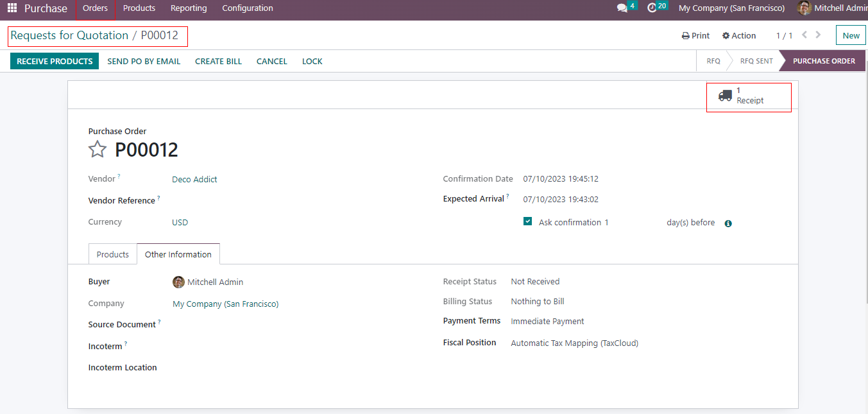Click Requests for Quotation breadcrumb link
Screen dimensions: 868x414
[x=69, y=35]
